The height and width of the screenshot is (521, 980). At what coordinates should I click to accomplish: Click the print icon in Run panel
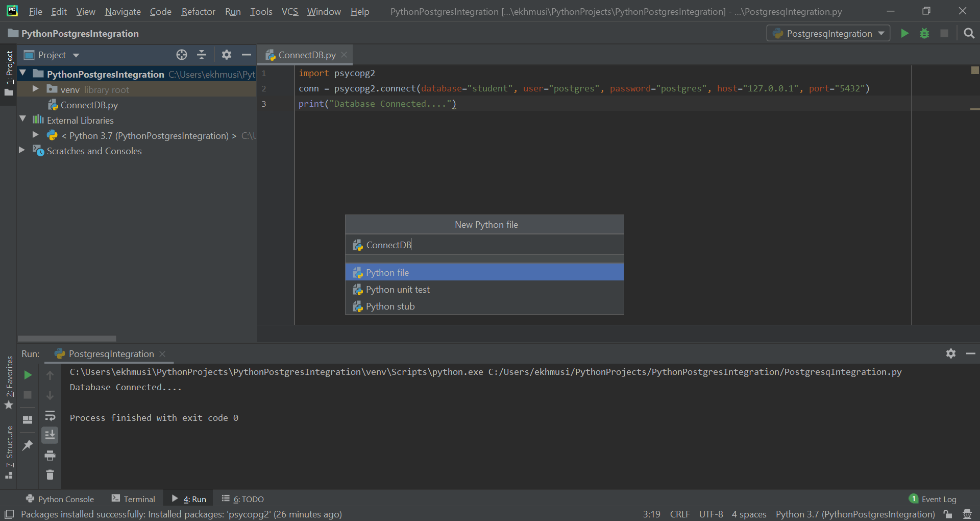[x=50, y=455]
